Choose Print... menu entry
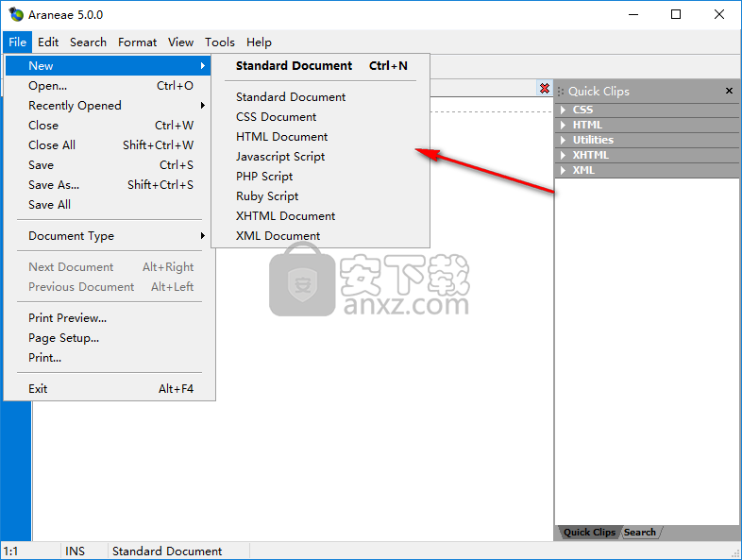The width and height of the screenshot is (742, 560). pyautogui.click(x=109, y=358)
